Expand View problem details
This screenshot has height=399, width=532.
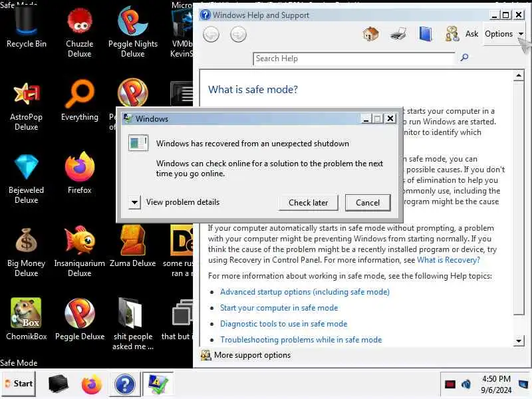coord(134,203)
